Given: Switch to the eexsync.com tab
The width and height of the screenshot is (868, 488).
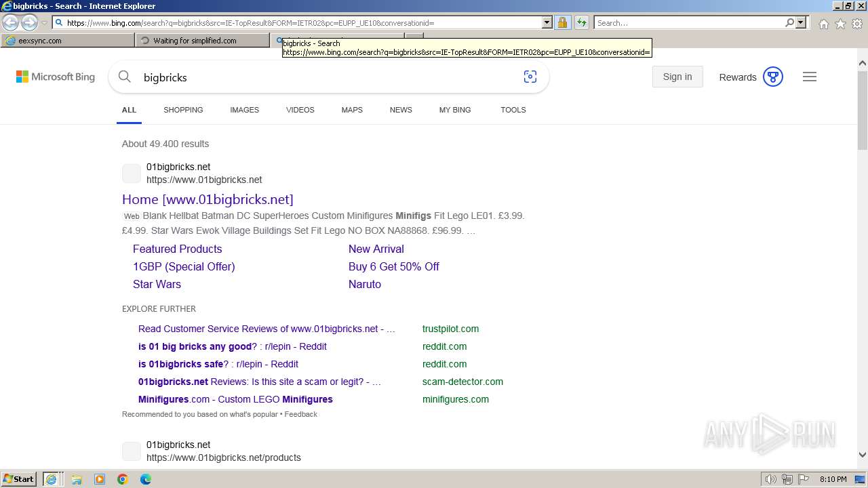Looking at the screenshot, I should [x=68, y=41].
